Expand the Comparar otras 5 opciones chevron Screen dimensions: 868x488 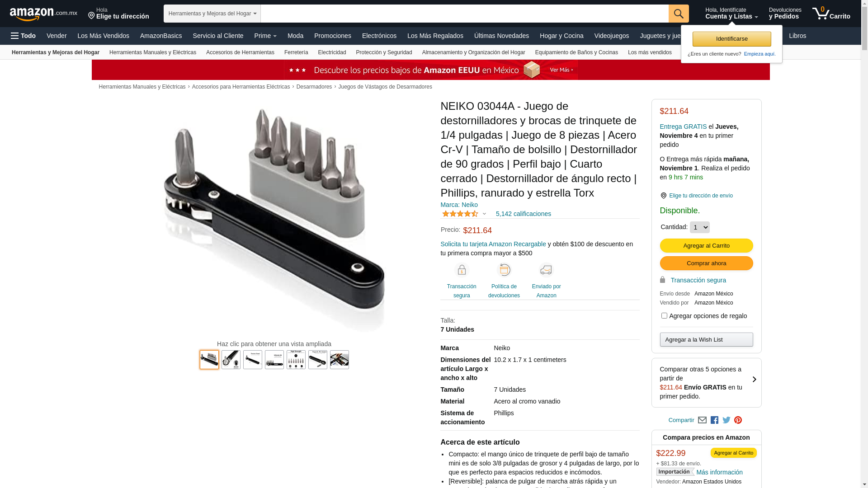tap(754, 380)
